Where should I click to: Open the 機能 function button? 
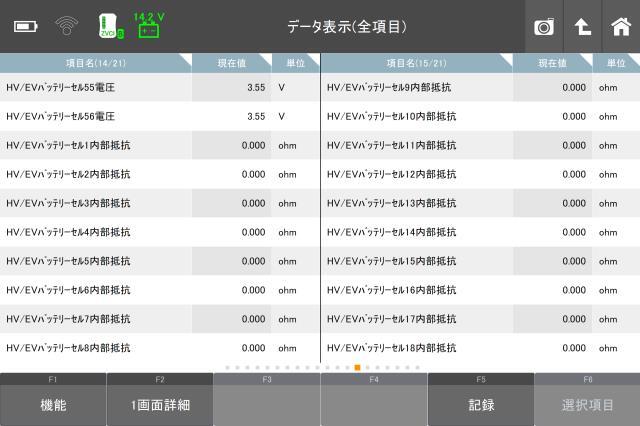pos(53,399)
